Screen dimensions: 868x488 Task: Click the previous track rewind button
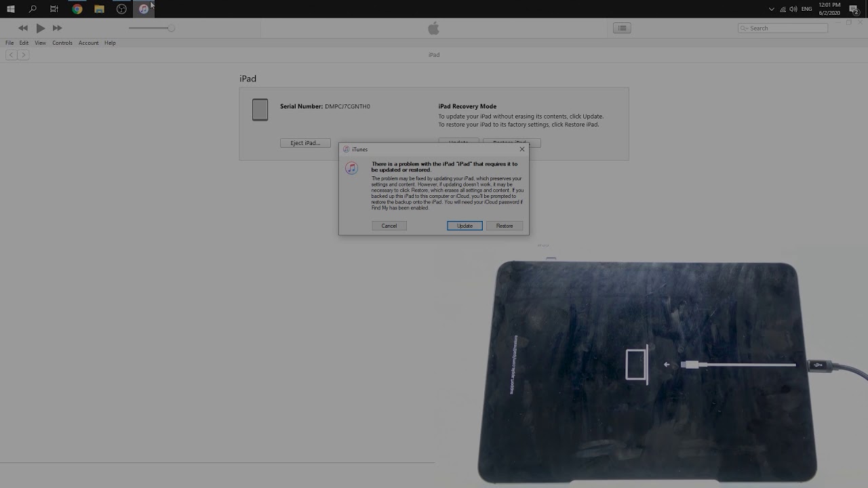(x=23, y=28)
